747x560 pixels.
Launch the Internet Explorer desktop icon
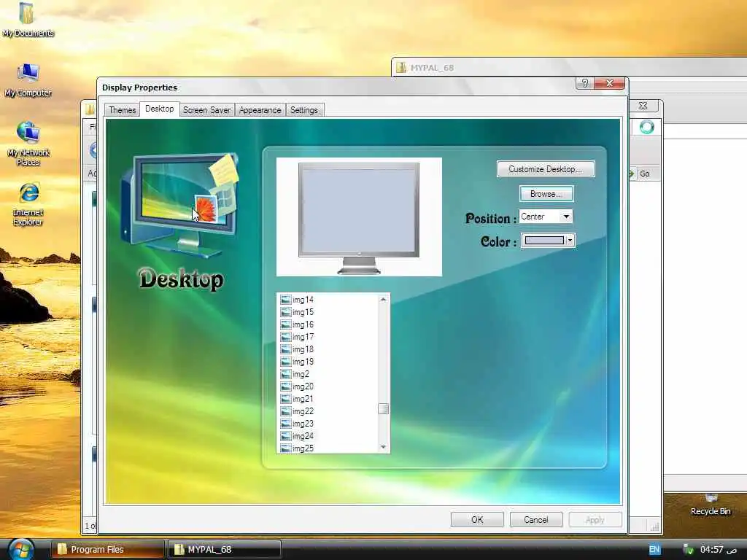[x=28, y=204]
